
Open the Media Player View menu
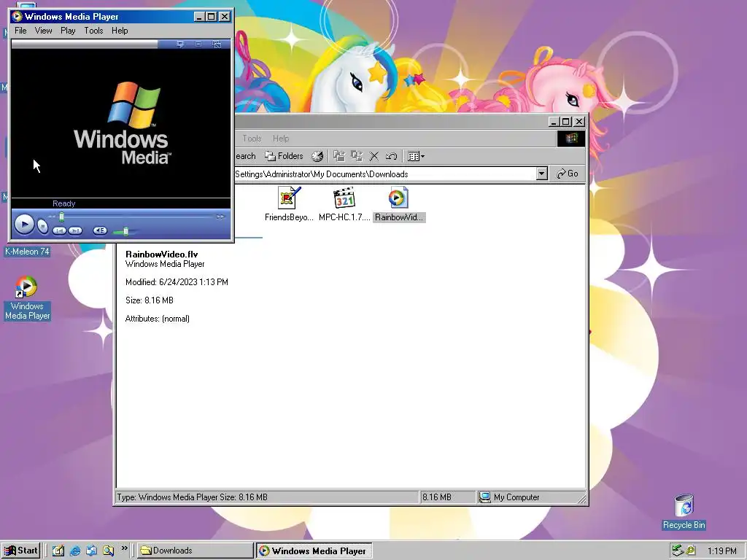click(43, 31)
